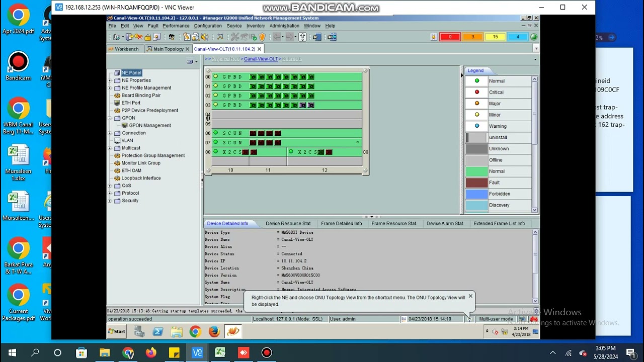
Task: Click the orange shield toolbar icon
Action: click(x=262, y=37)
